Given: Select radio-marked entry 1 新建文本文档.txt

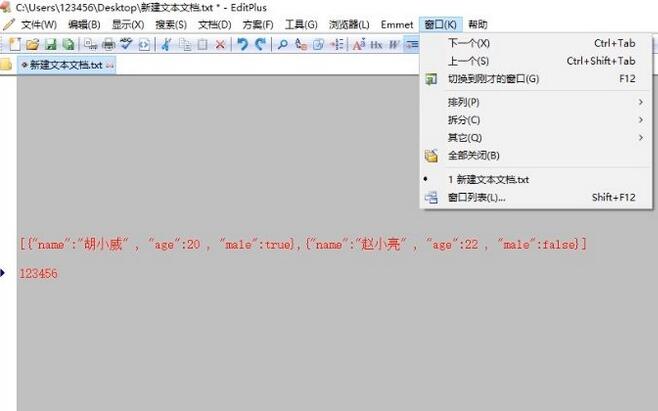Looking at the screenshot, I should click(x=488, y=180).
